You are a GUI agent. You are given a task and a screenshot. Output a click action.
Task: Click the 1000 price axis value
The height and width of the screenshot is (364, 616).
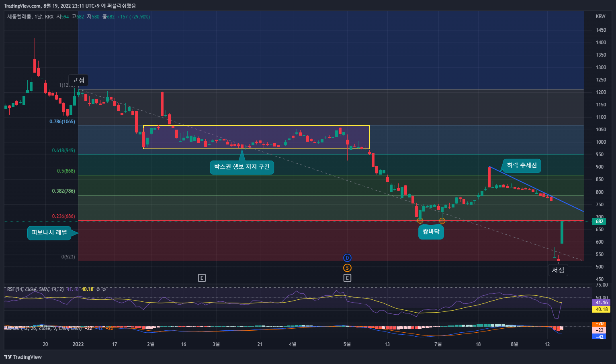pyautogui.click(x=601, y=142)
